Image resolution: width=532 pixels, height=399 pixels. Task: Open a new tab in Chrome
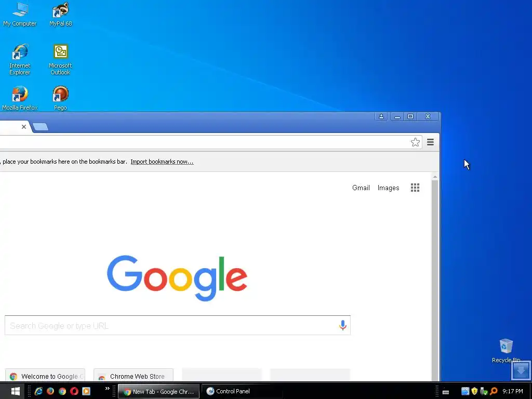point(41,127)
